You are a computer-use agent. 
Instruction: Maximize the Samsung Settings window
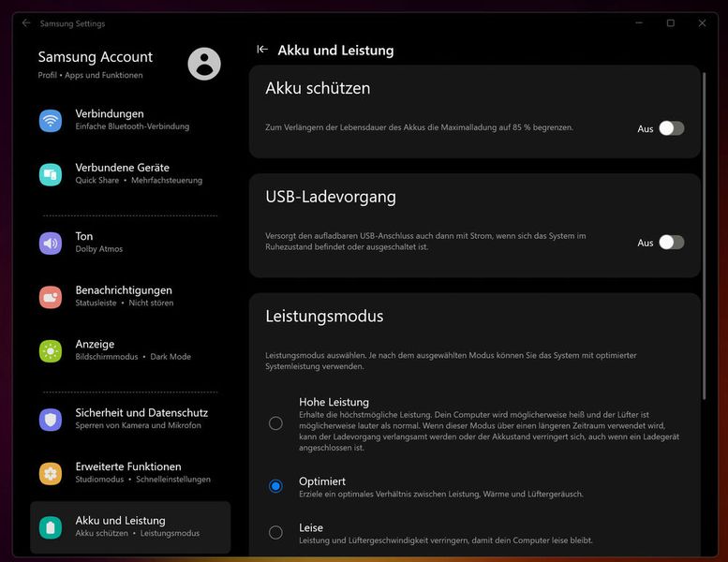pyautogui.click(x=671, y=23)
